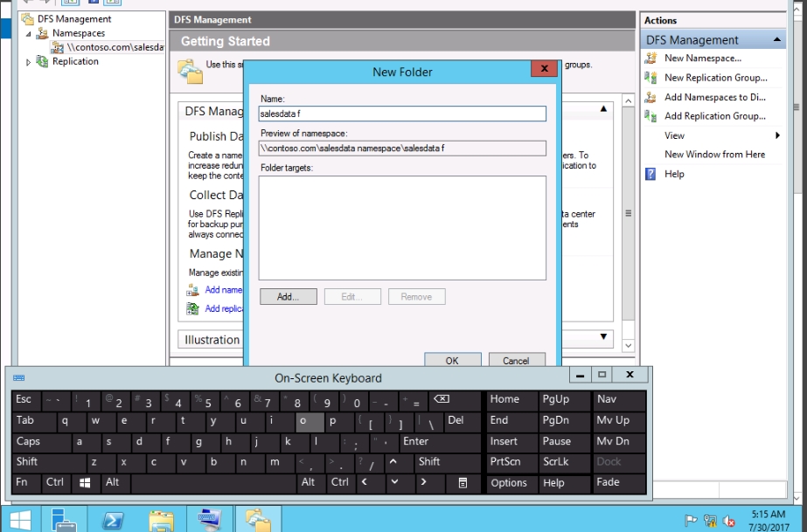Select the contoso.com salesdata namespace item

coord(114,47)
